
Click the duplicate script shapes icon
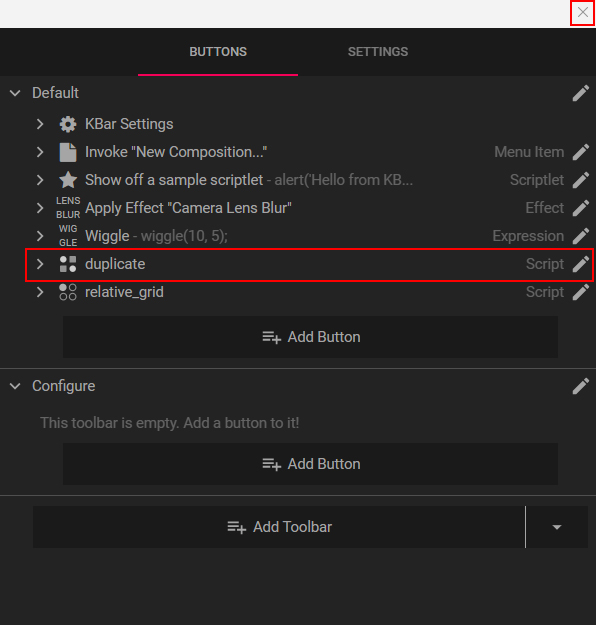click(68, 264)
